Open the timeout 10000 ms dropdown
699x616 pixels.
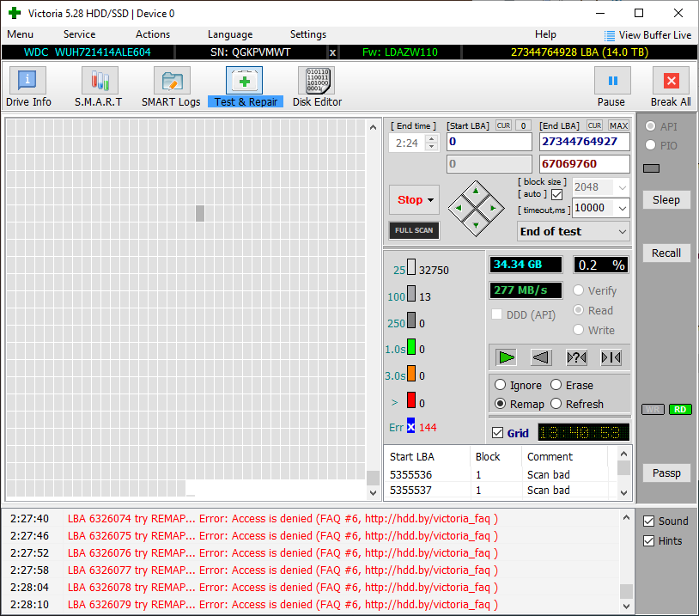623,208
